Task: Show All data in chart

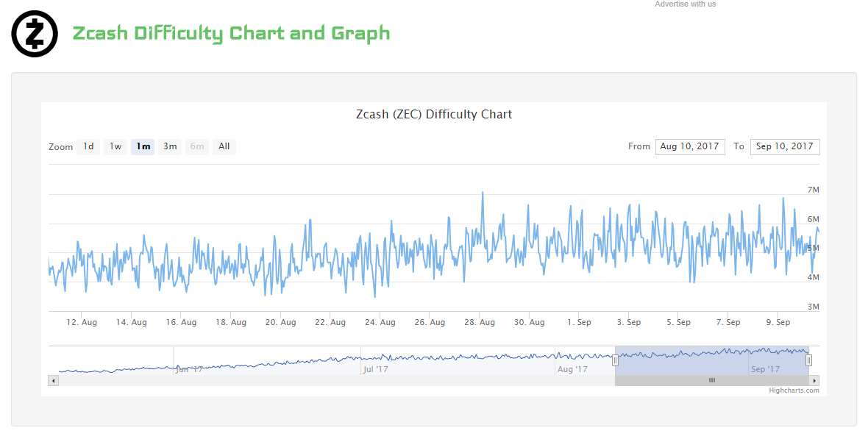Action: pos(224,147)
